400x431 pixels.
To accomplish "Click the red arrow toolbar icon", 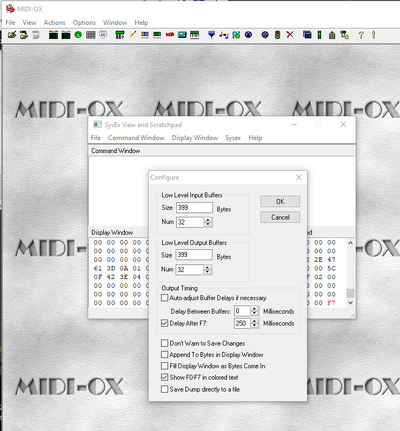I will click(170, 35).
